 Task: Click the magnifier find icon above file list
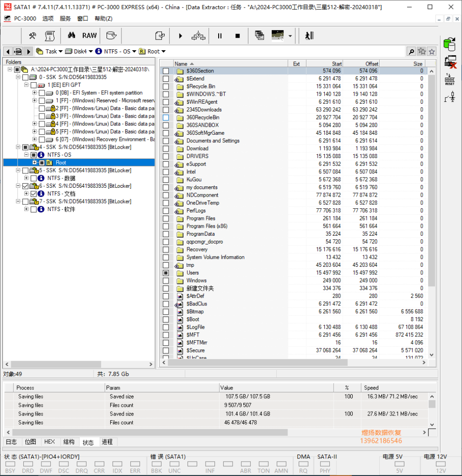point(411,52)
